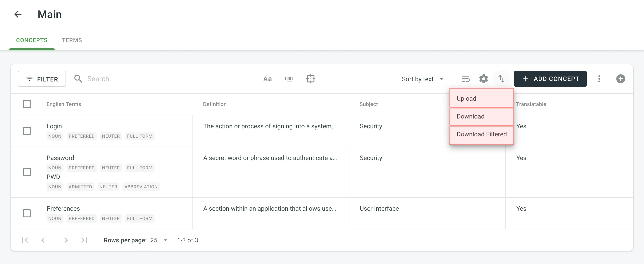The height and width of the screenshot is (264, 644).
Task: Click inside the Search field
Action: [x=112, y=79]
